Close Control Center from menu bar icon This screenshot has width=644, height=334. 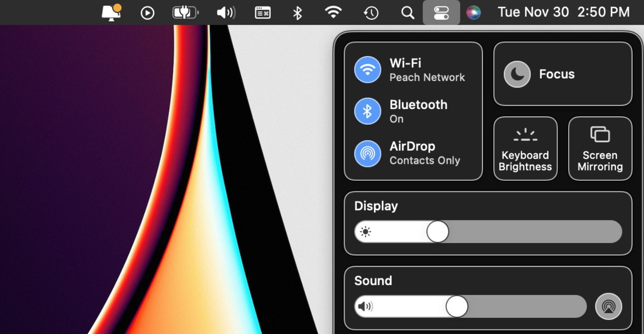tap(441, 12)
